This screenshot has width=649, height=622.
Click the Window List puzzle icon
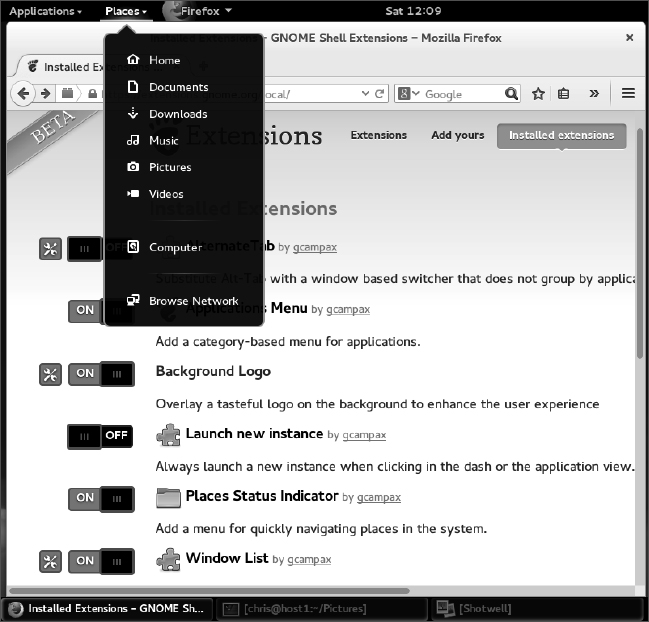[168, 560]
